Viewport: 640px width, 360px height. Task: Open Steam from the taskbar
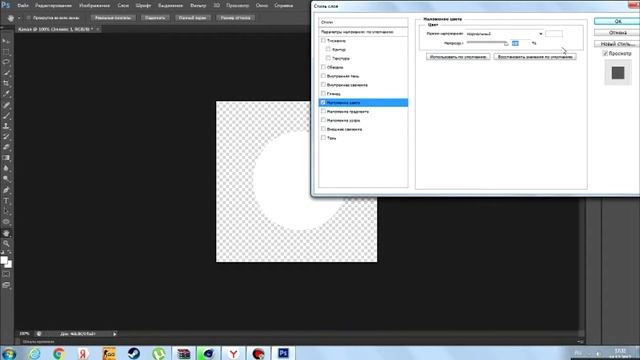tap(134, 353)
